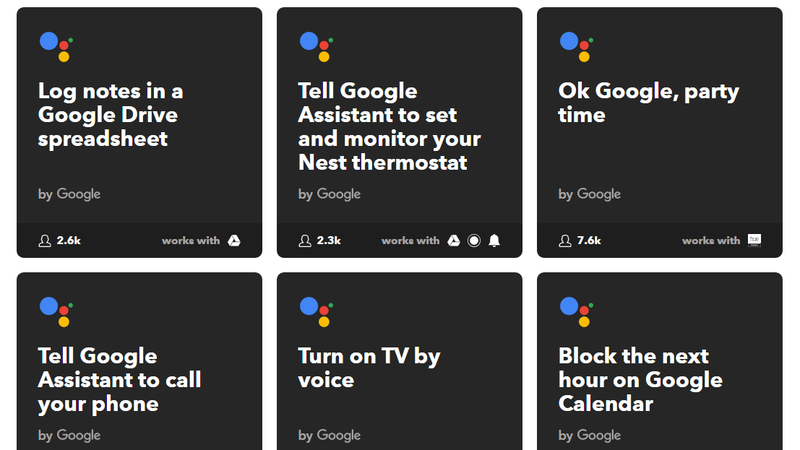Click 'by Google' on Turn on TV card

coord(330,435)
